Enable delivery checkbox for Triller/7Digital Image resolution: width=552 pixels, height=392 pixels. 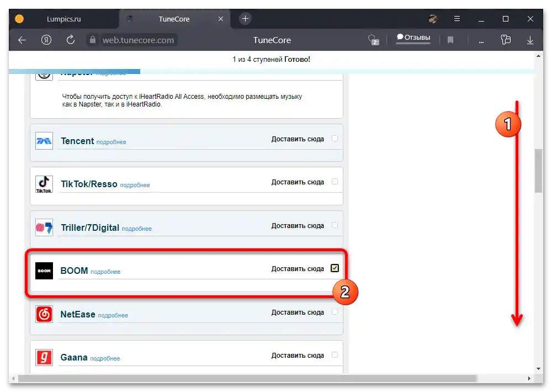click(x=335, y=225)
